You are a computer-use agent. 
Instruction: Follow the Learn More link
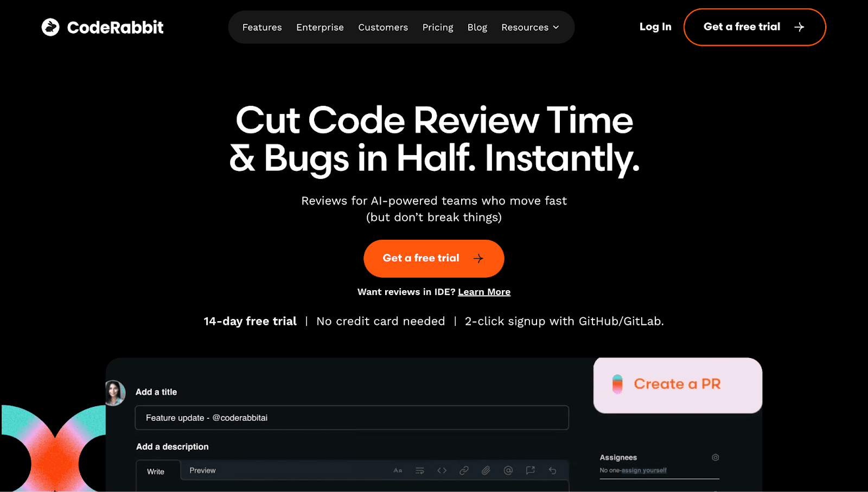coord(484,292)
